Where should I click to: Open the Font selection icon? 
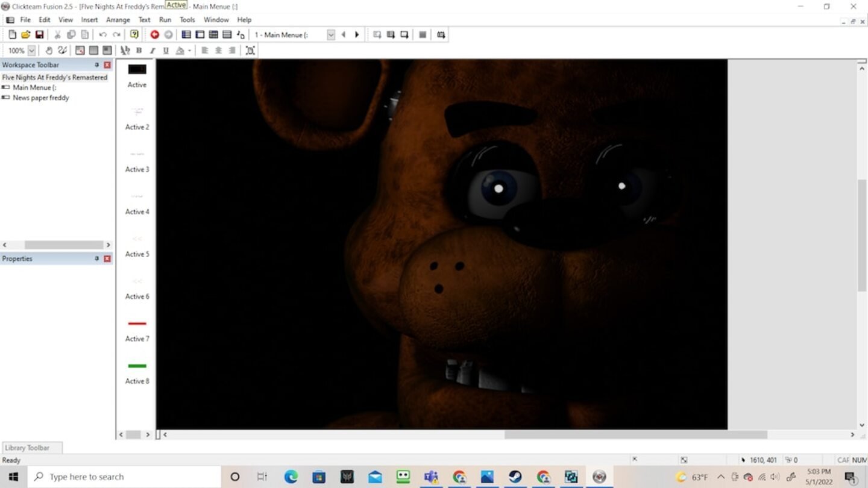click(125, 51)
